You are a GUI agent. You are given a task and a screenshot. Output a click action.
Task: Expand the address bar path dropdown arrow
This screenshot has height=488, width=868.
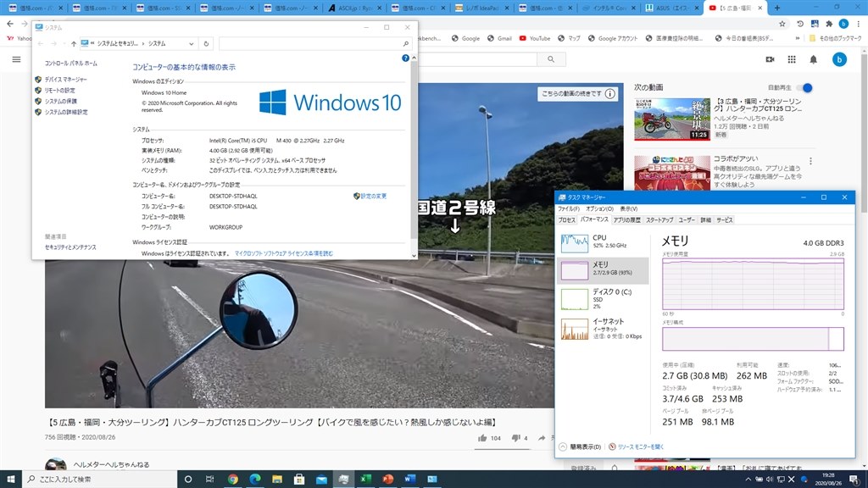pos(191,44)
